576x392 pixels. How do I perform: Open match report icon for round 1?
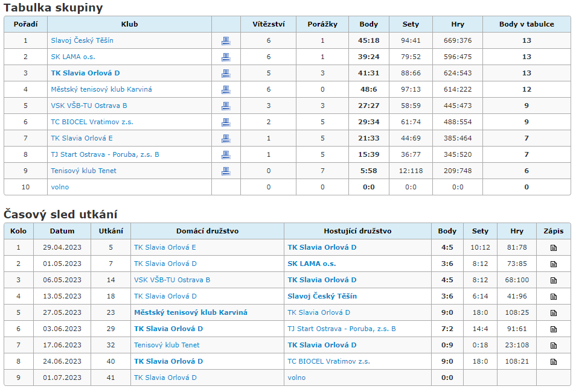[x=554, y=248]
